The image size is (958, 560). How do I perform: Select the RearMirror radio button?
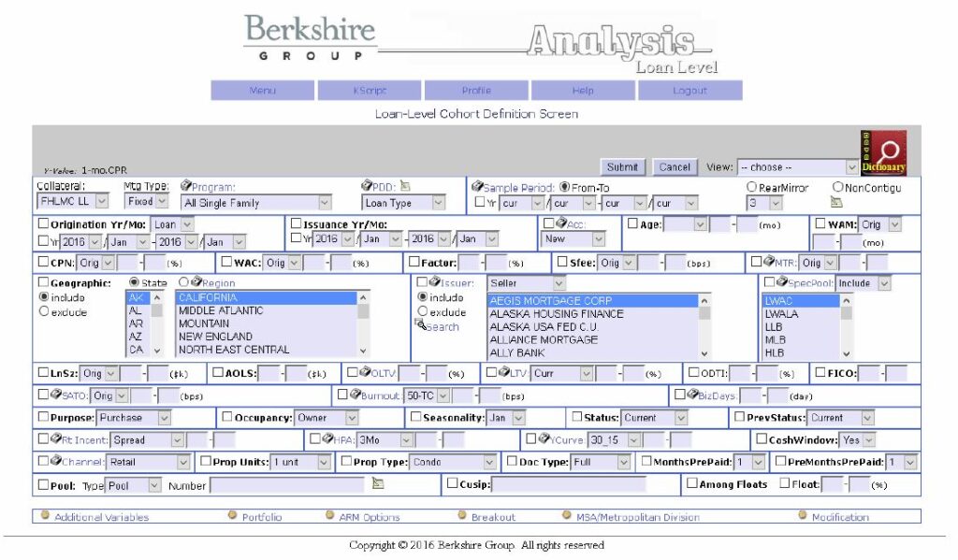point(751,187)
